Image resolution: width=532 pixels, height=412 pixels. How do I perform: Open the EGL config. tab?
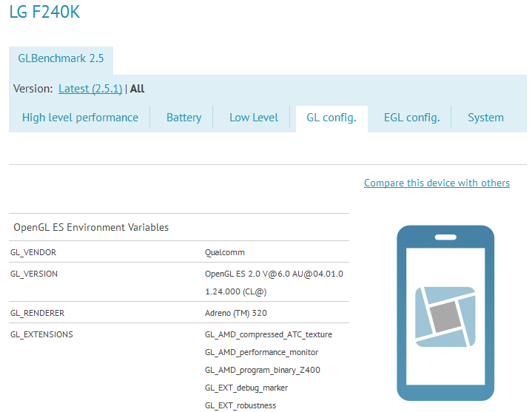[x=411, y=118]
